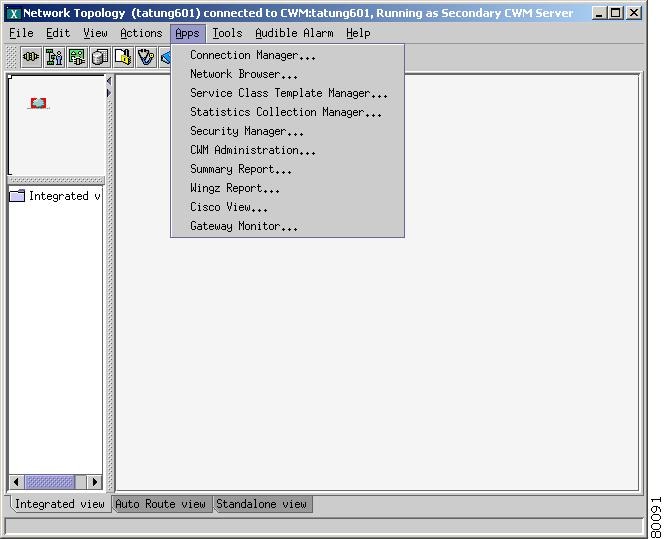Click the stethoscope diagnostics toolbar icon
The width and height of the screenshot is (665, 539).
click(146, 57)
